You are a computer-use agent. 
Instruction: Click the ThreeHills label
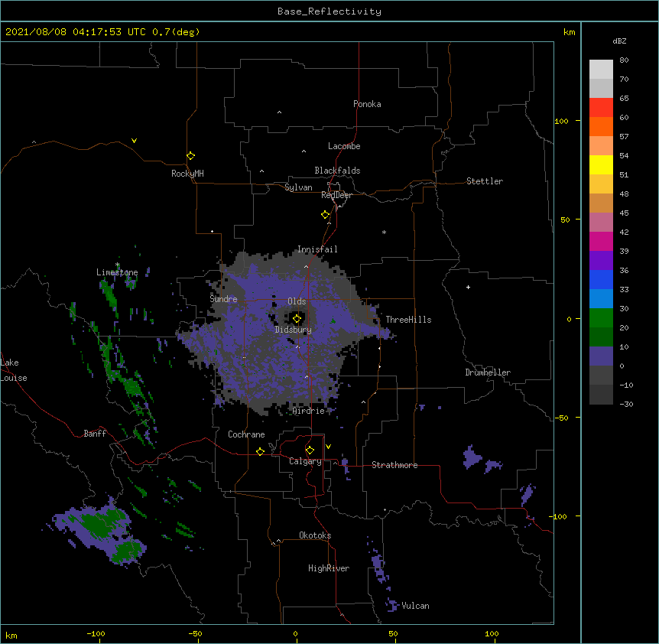click(x=408, y=320)
